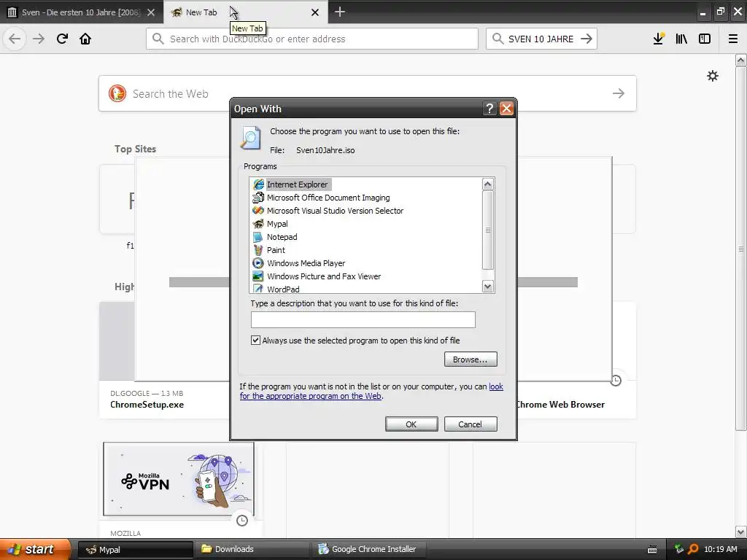
Task: Close the Sven - Die ersten 10 Jahre tab
Action: (x=151, y=12)
